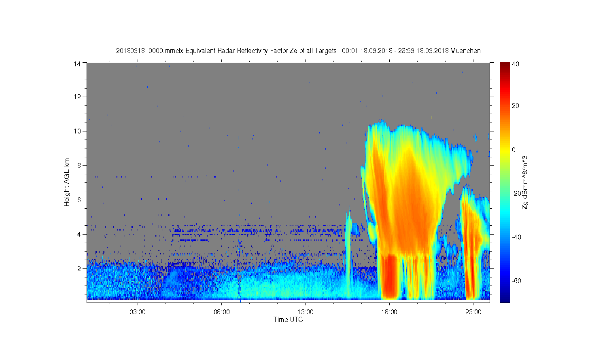This screenshot has height=364, width=607.
Task: Click the second cloud system near 23:00
Action: pos(473,243)
